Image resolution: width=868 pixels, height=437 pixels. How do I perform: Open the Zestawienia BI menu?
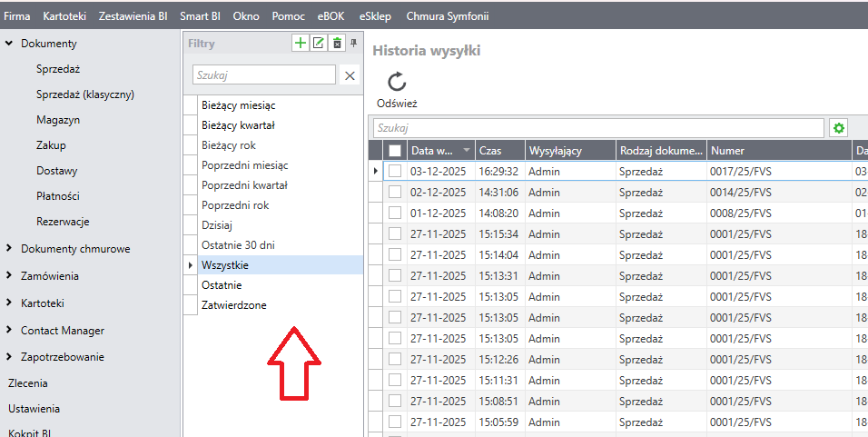pyautogui.click(x=133, y=15)
